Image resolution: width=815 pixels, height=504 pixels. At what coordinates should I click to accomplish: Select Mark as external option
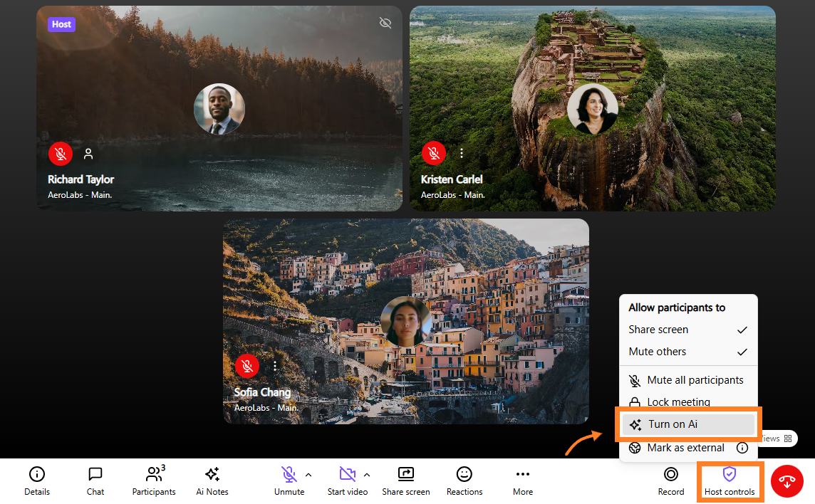click(x=677, y=448)
